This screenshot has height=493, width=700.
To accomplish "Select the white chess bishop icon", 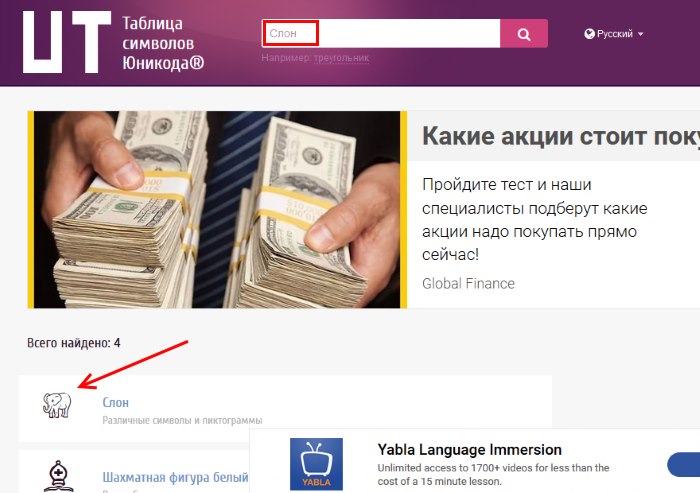I will coord(58,476).
